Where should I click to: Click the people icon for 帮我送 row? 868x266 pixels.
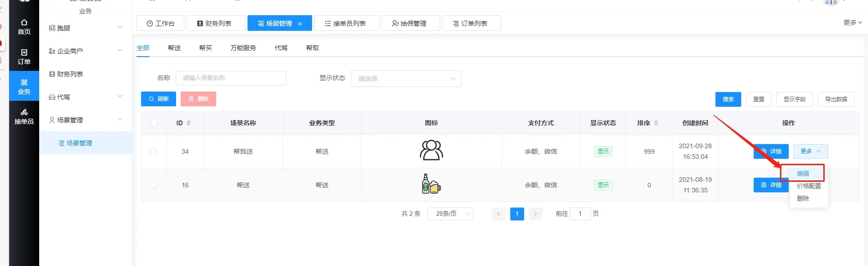point(431,150)
